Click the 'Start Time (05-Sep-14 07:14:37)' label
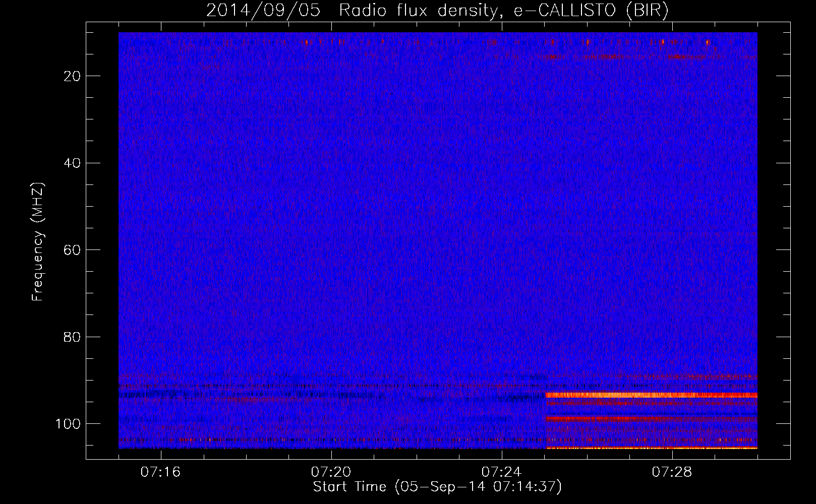Viewport: 816px width, 504px height. [437, 487]
